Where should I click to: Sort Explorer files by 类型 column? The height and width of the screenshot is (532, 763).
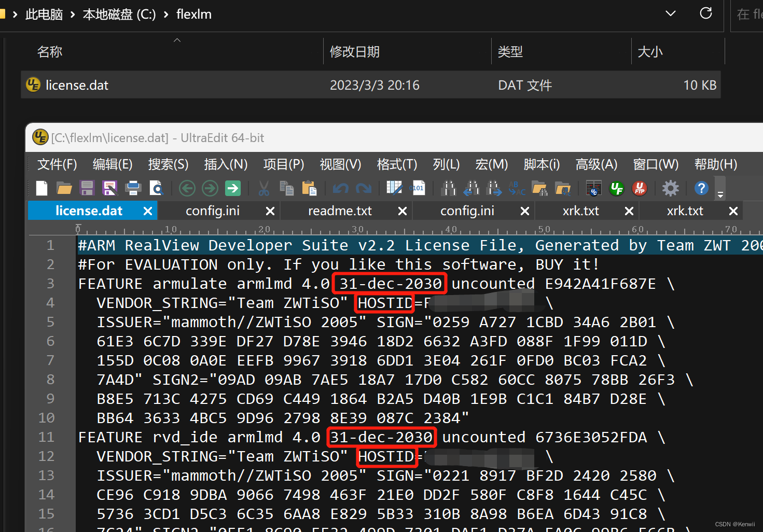coord(510,52)
